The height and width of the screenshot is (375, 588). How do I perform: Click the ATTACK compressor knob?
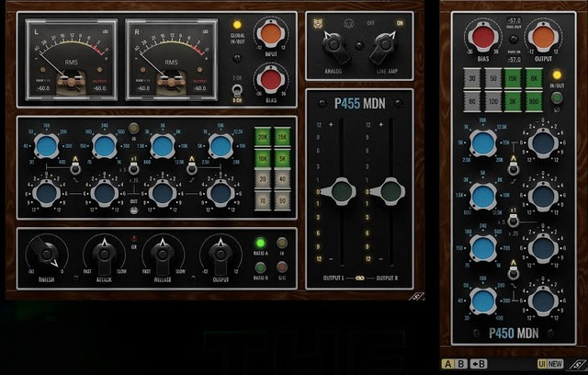(x=104, y=255)
